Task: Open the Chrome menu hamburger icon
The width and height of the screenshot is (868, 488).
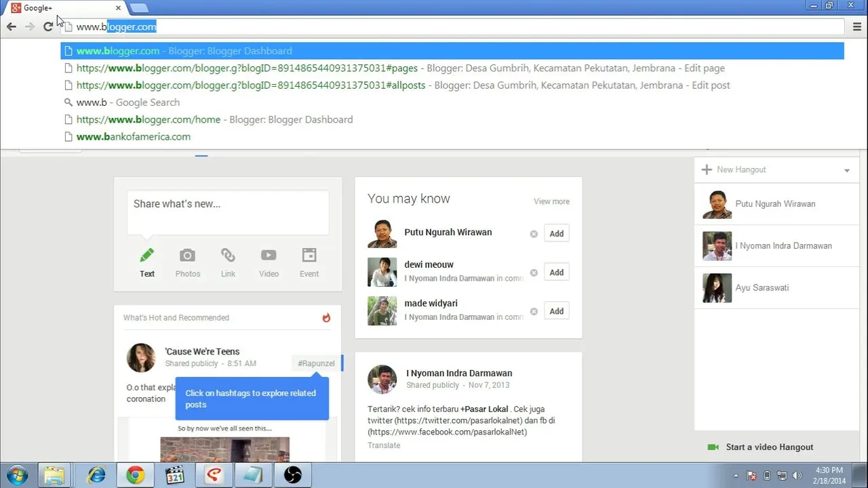Action: tap(857, 26)
